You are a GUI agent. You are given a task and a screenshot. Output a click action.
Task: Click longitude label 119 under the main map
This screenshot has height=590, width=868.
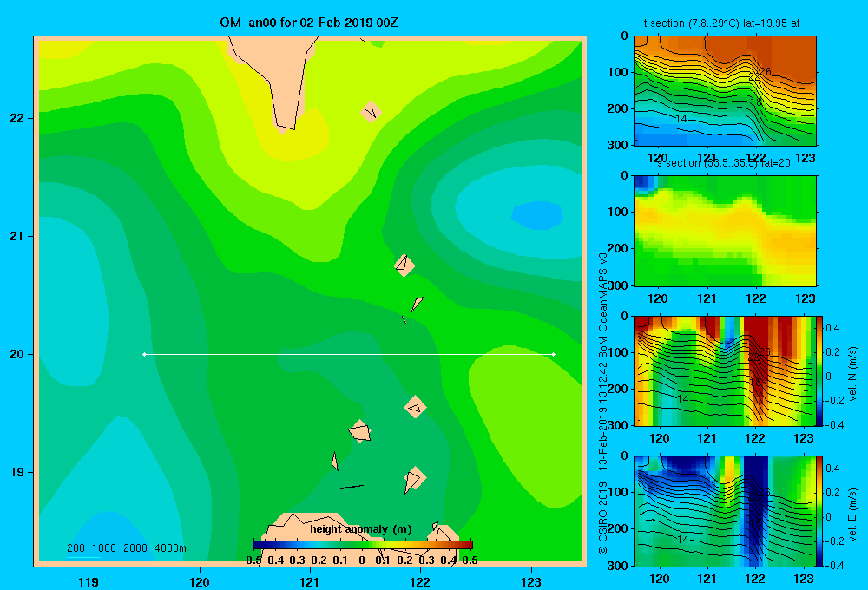point(89,581)
